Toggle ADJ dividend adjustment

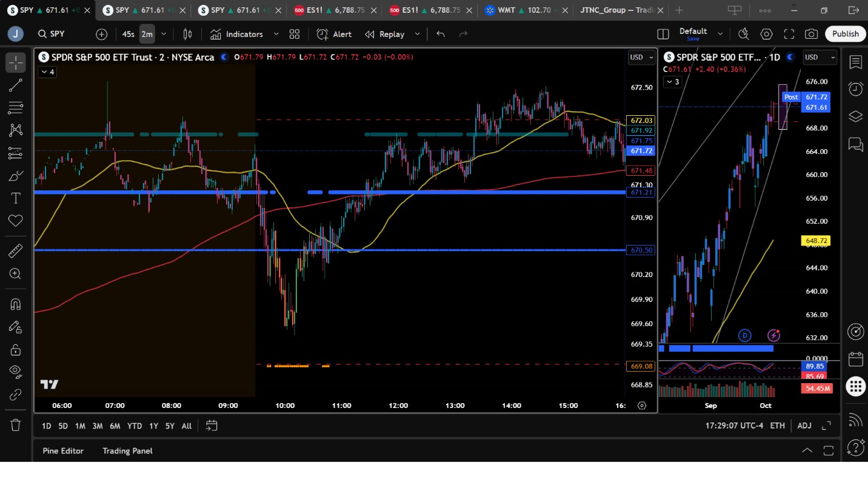[x=804, y=426]
